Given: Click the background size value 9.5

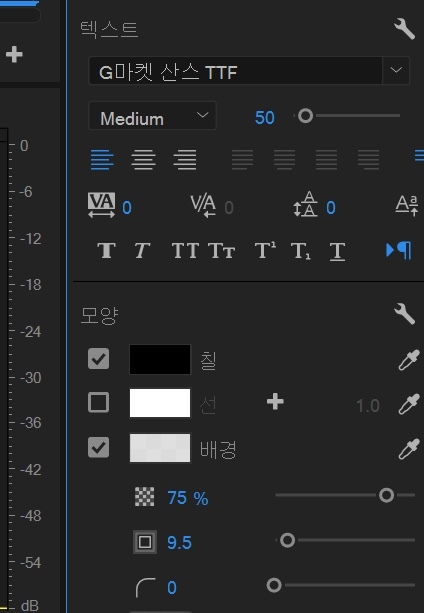Looking at the screenshot, I should [179, 543].
